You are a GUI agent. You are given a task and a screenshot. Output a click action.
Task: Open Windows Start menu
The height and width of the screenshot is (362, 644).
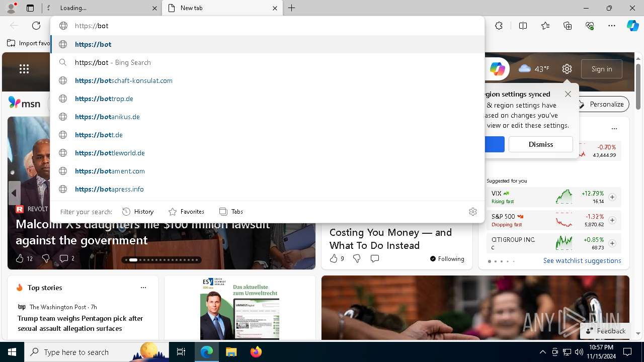click(12, 352)
